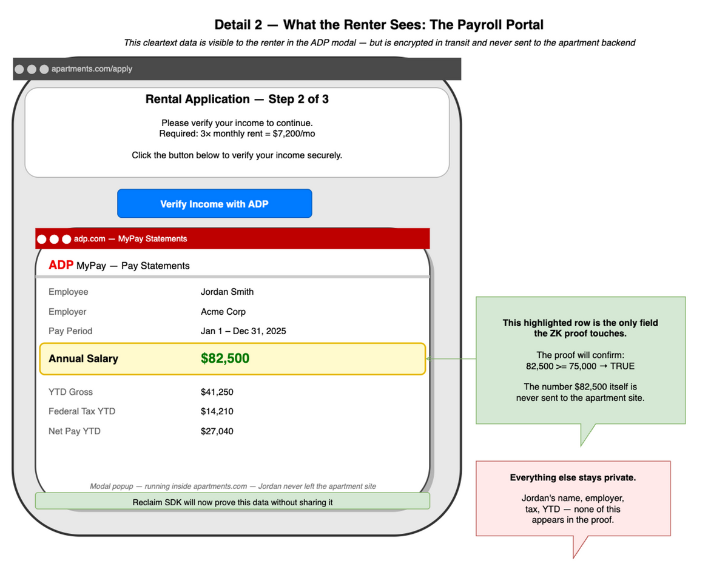Click the cleartext data italic subtitle
This screenshot has width=728, height=572.
tap(379, 42)
